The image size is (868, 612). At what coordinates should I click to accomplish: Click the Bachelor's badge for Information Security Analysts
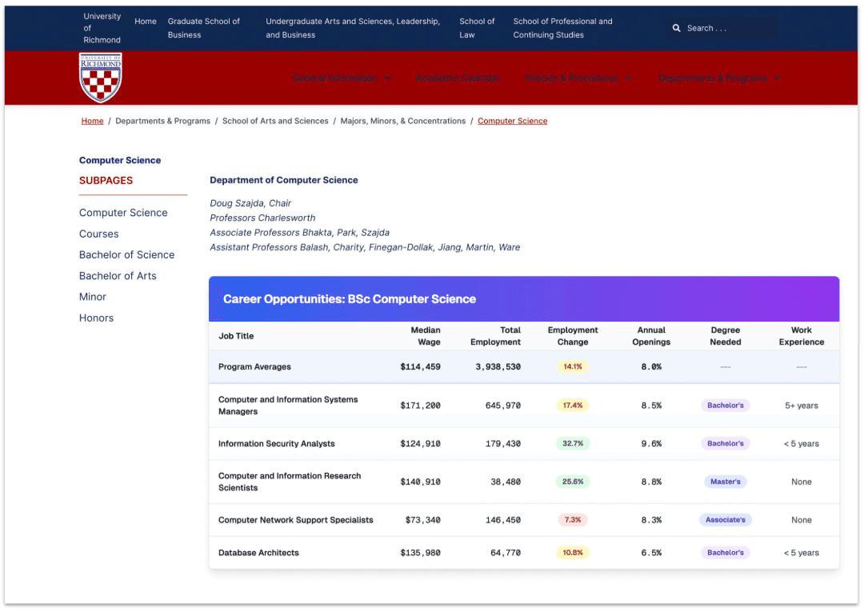coord(725,443)
